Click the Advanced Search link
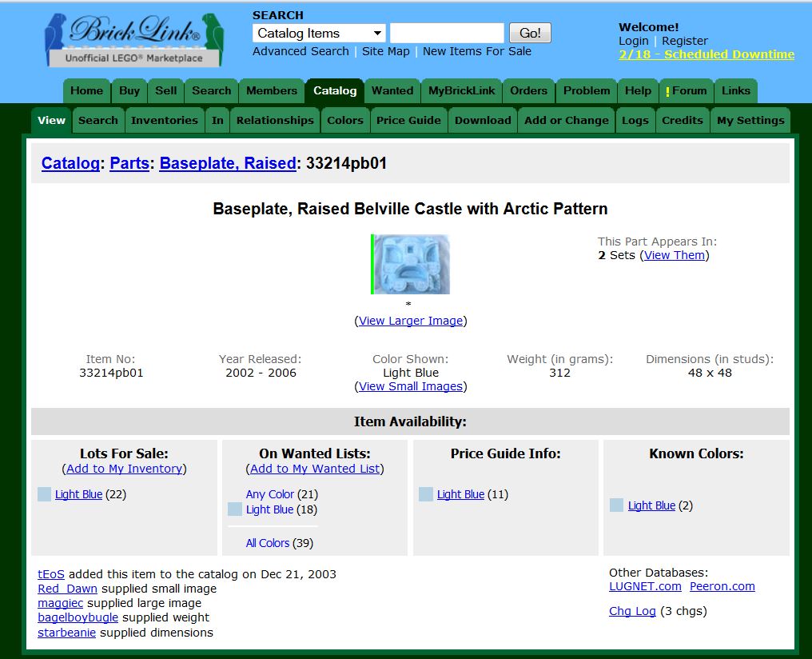This screenshot has width=812, height=659. click(x=301, y=51)
